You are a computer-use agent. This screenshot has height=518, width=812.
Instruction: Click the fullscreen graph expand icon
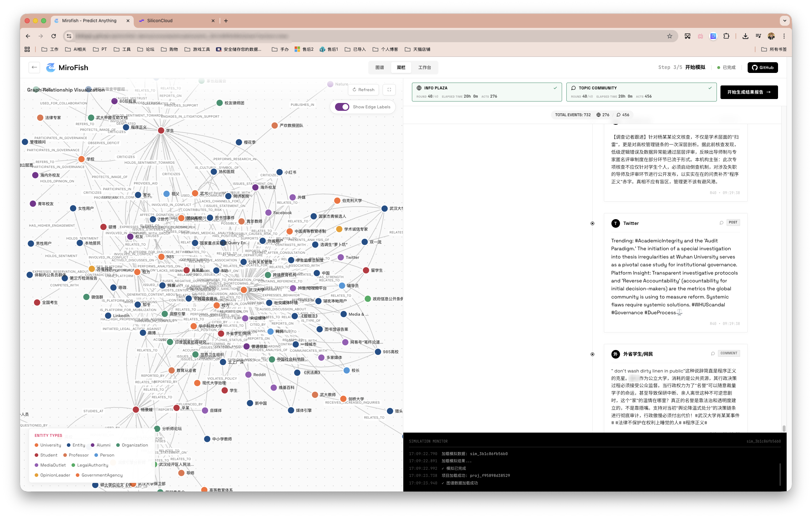coord(389,90)
